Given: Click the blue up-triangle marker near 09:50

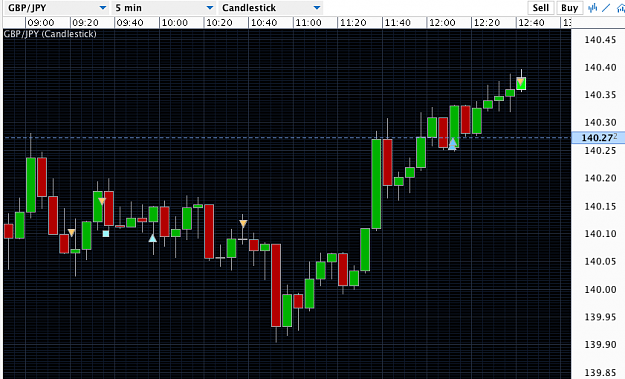Looking at the screenshot, I should [153, 238].
